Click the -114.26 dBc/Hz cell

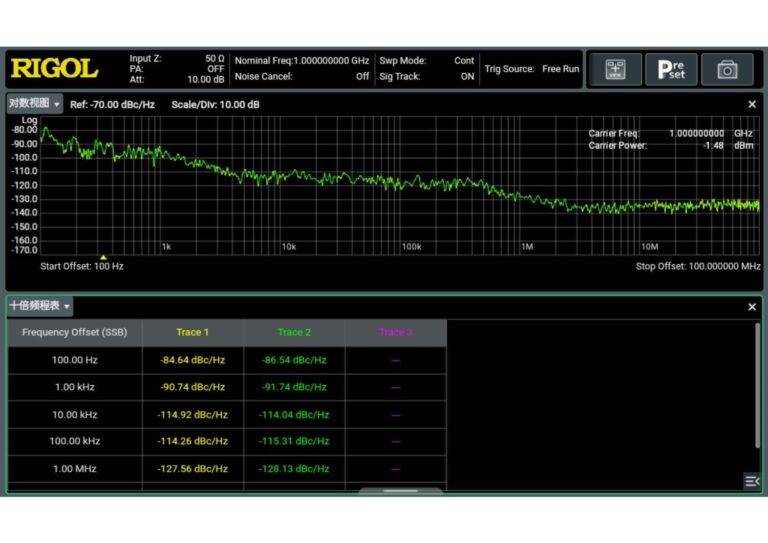coord(192,442)
